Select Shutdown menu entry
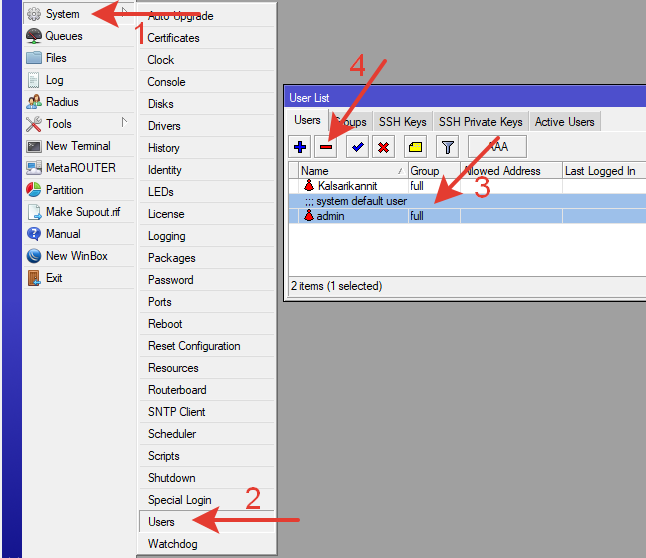The image size is (646, 558). [207, 478]
